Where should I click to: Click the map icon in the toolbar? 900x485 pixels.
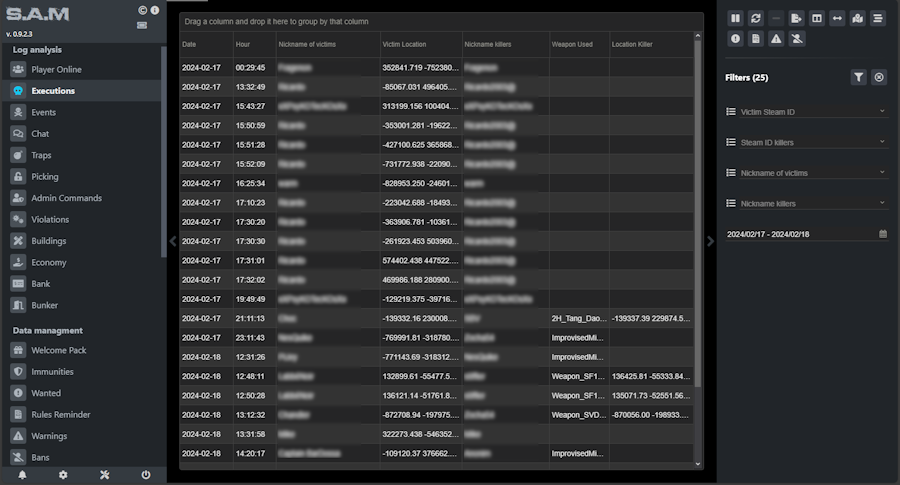pos(857,18)
